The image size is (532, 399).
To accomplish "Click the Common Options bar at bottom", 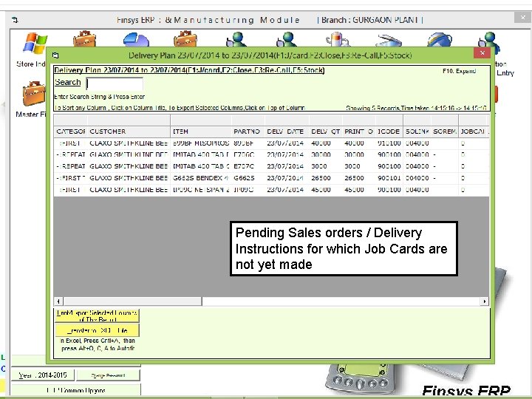I will point(76,390).
